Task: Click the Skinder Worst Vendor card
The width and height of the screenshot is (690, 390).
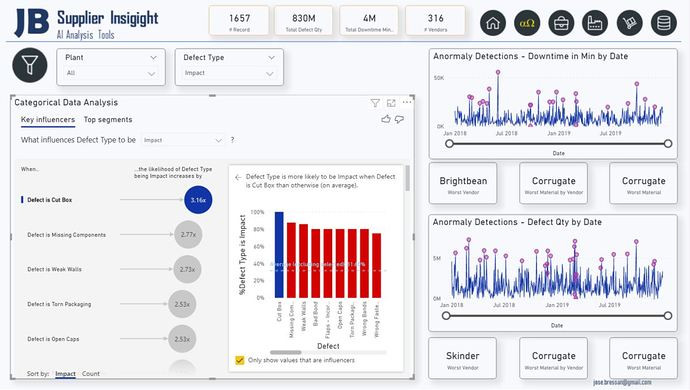Action: [x=462, y=358]
